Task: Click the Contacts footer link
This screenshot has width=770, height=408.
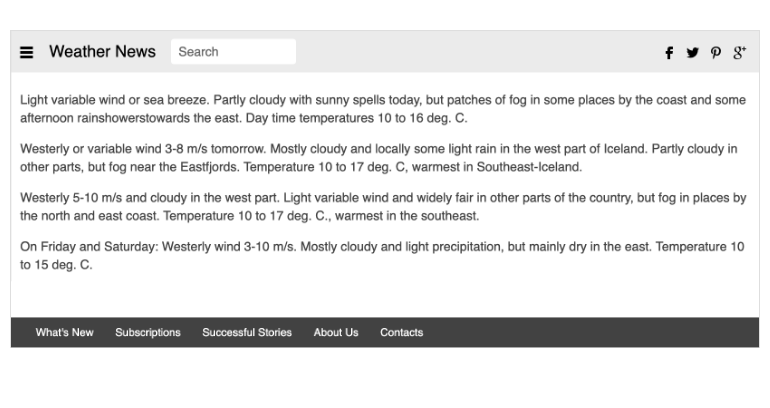Action: click(x=401, y=333)
